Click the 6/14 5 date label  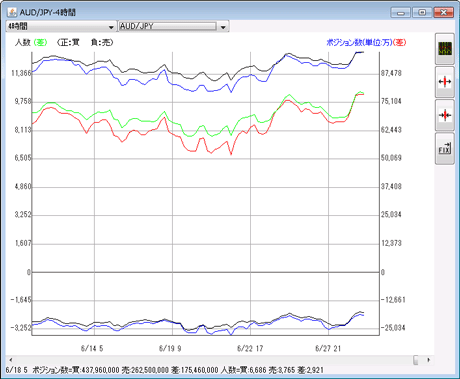pos(92,349)
